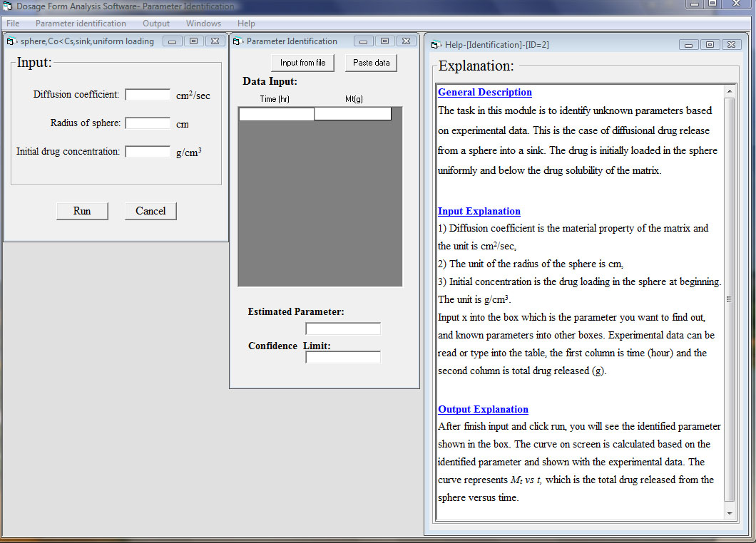
Task: Select the first Mt(g) table cell
Action: tap(352, 114)
